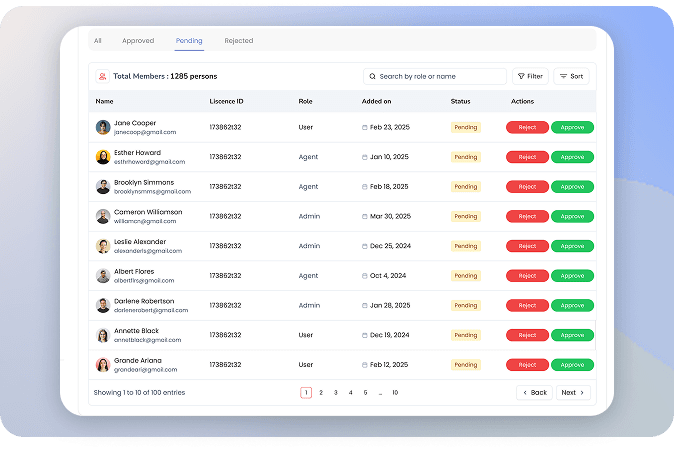
Task: Go to the Rejected tab
Action: (x=239, y=40)
